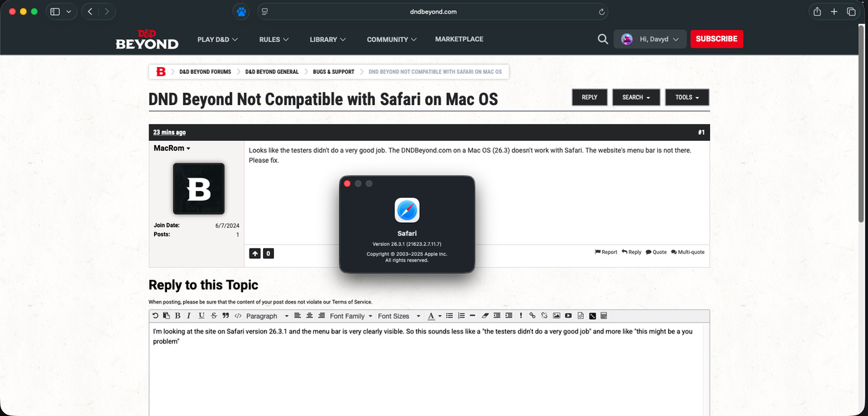This screenshot has width=868, height=416.
Task: Open the LIBRARY menu
Action: (328, 39)
